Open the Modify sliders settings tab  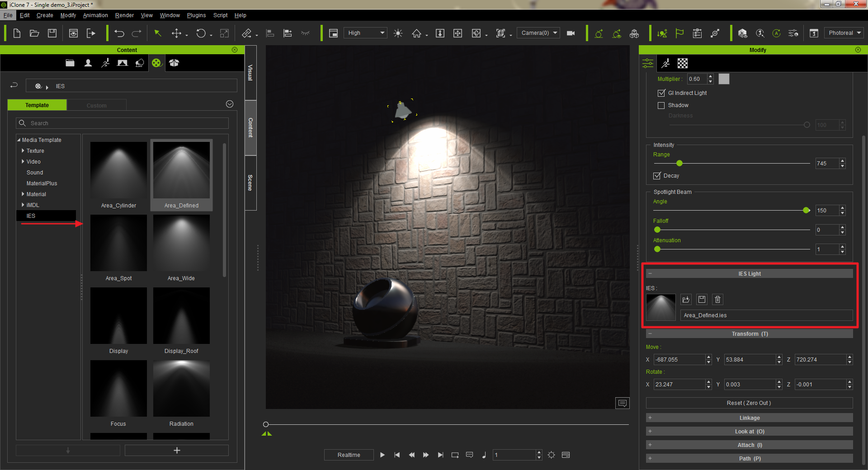(648, 63)
